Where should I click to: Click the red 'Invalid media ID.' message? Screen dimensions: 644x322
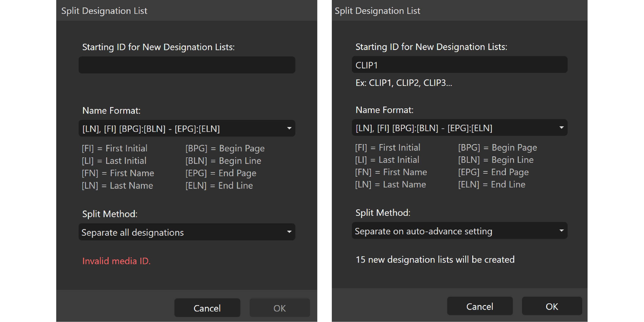[x=116, y=261]
